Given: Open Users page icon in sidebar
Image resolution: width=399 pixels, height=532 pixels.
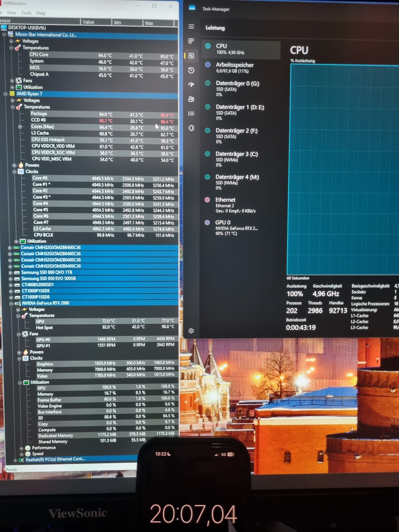Looking at the screenshot, I should [x=191, y=99].
